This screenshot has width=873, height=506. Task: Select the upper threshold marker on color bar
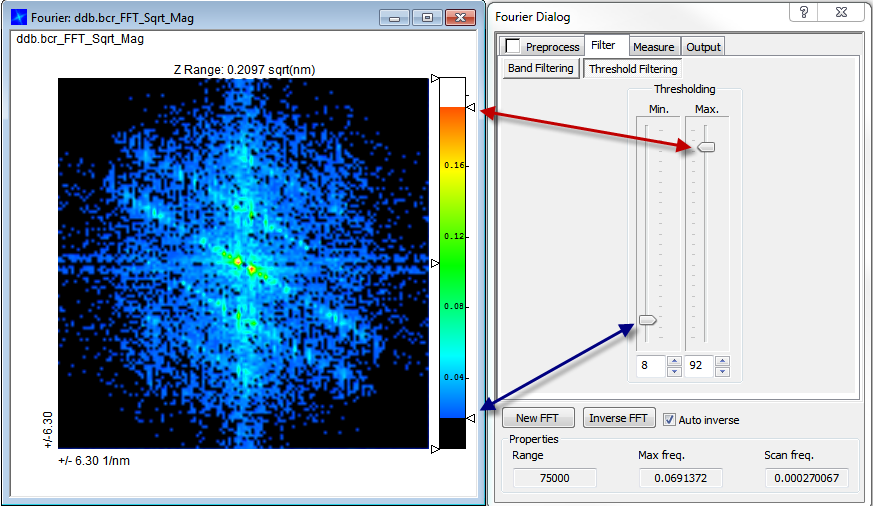(x=470, y=107)
